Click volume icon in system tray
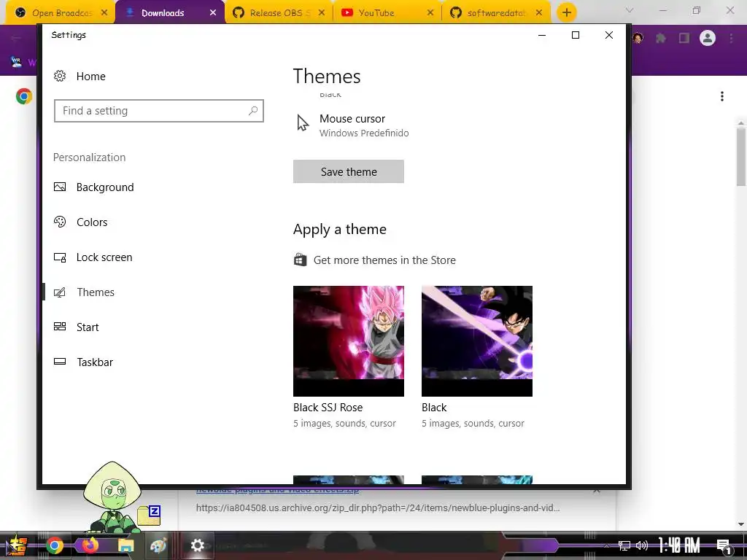The width and height of the screenshot is (747, 560). pos(642,545)
